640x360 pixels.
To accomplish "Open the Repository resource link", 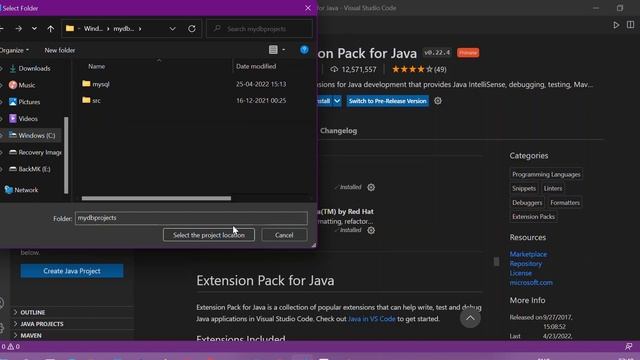I will coord(526,264).
